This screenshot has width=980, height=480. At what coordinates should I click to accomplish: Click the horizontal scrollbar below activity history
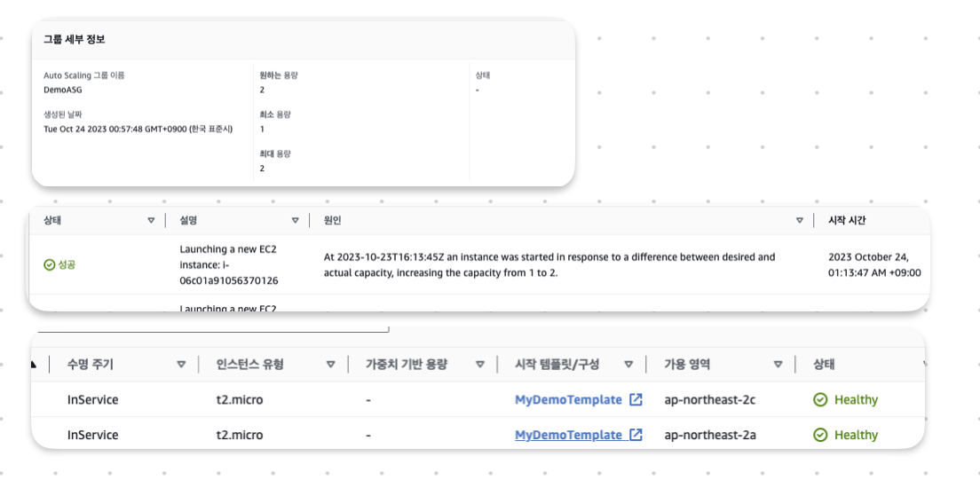213,331
